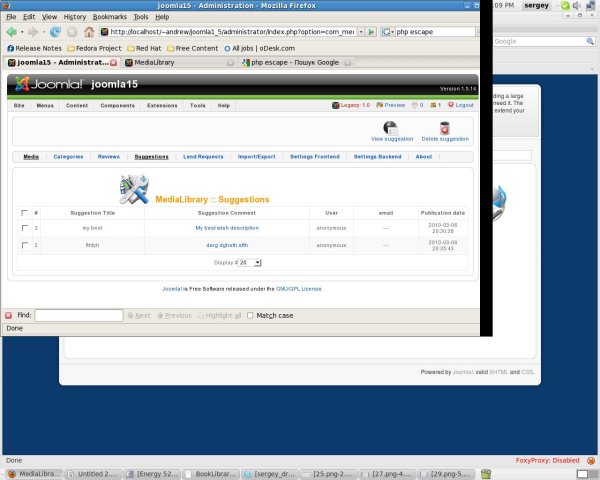Open back history dropdown arrow
This screenshot has height=480, width=600.
[x=22, y=32]
